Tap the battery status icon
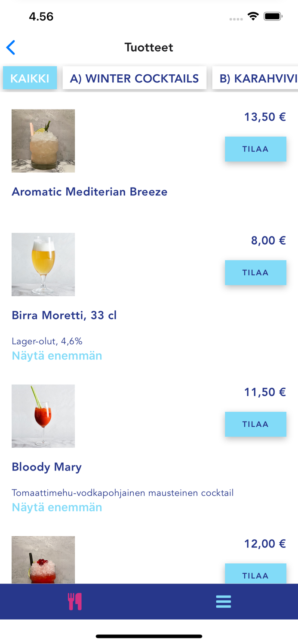 tap(273, 17)
